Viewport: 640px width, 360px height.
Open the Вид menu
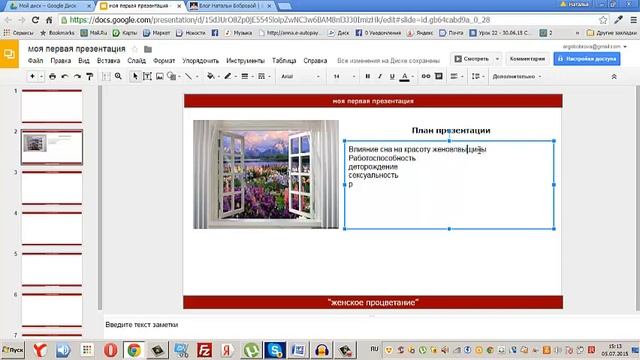[x=84, y=60]
